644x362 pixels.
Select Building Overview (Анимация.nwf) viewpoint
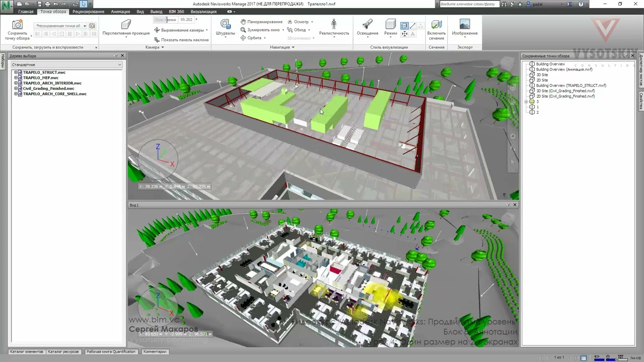563,69
